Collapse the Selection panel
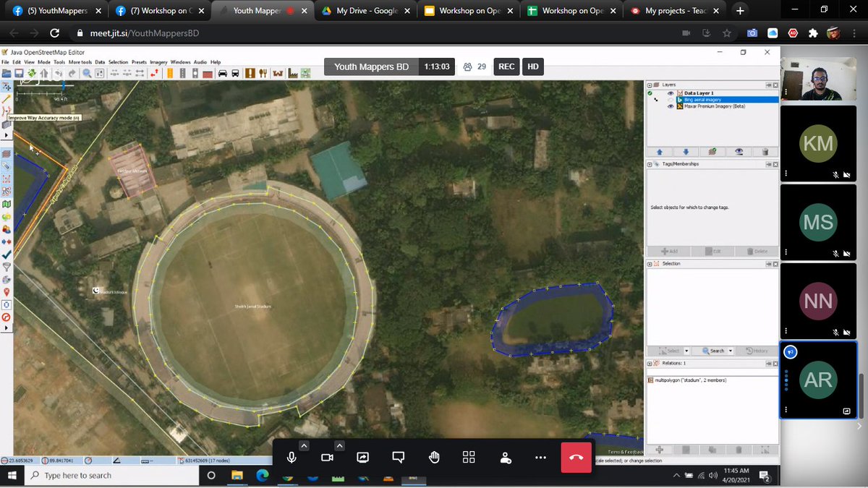Screen dimensions: 868x488 650,264
